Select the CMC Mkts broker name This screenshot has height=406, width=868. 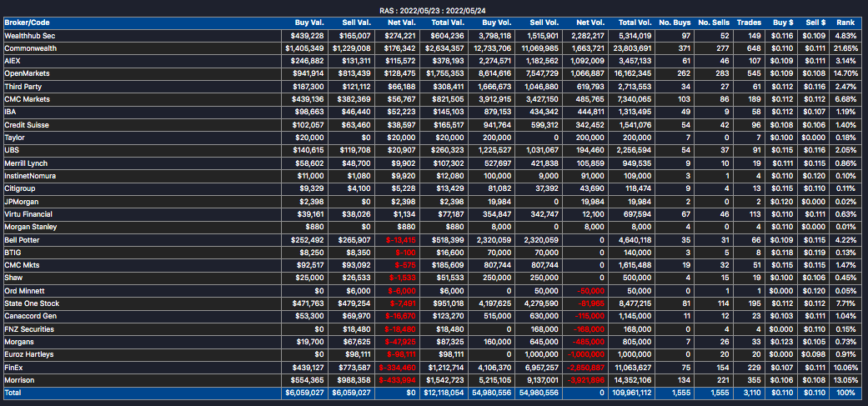pyautogui.click(x=22, y=265)
